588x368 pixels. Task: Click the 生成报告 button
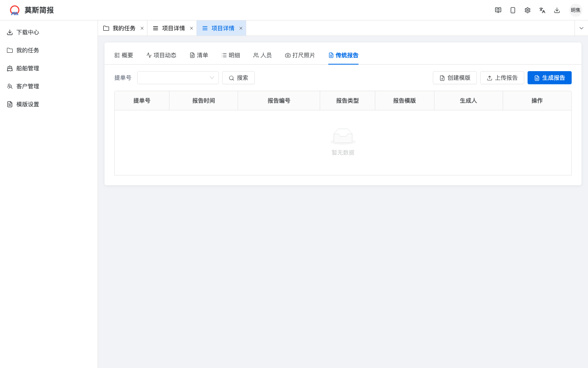[x=549, y=78]
